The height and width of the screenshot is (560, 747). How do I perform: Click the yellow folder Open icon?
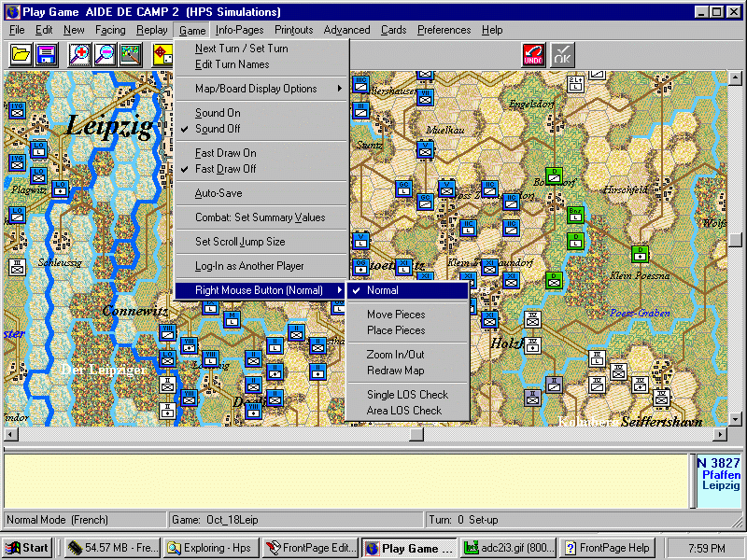[21, 55]
